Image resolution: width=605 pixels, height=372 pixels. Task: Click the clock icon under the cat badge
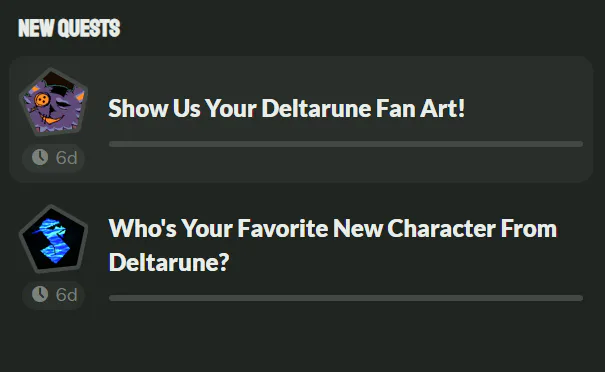pyautogui.click(x=40, y=157)
